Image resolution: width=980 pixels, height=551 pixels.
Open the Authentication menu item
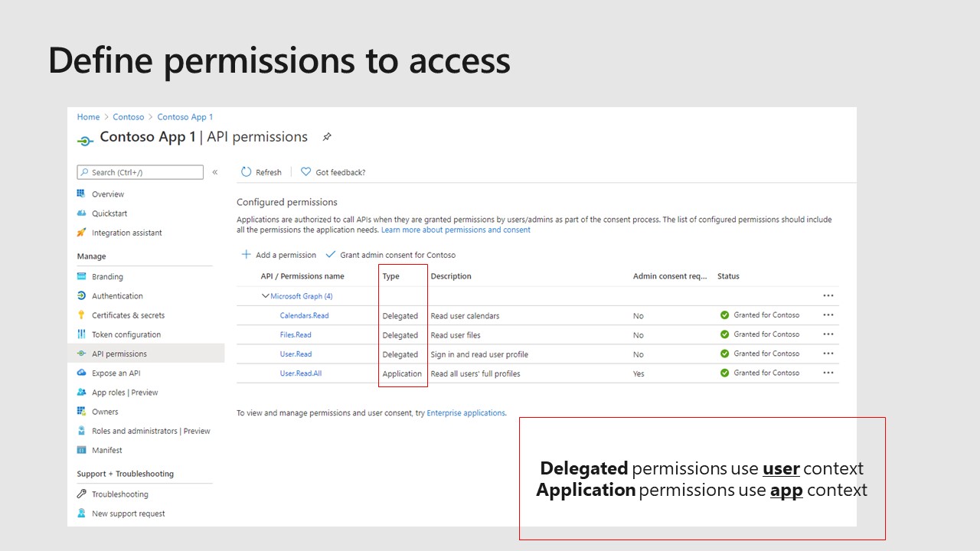(x=117, y=296)
